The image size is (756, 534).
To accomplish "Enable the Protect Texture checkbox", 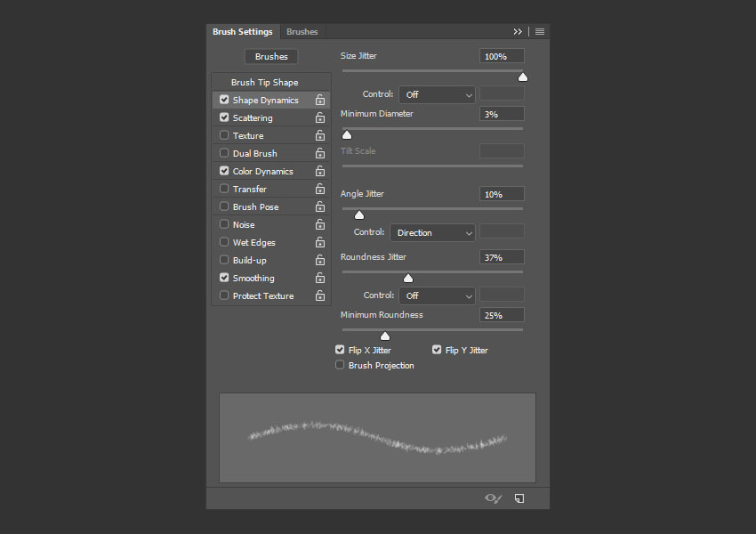I will [224, 295].
